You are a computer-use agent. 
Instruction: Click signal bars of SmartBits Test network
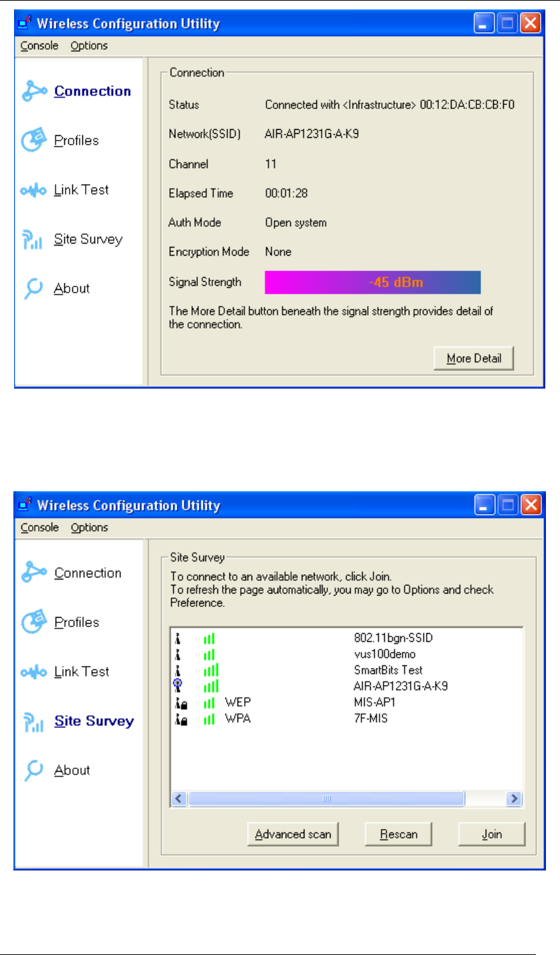[211, 670]
